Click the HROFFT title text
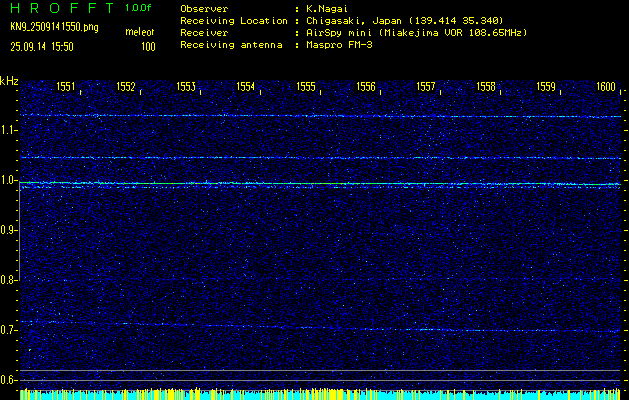Viewport: 629px width, 400px height. pos(63,8)
